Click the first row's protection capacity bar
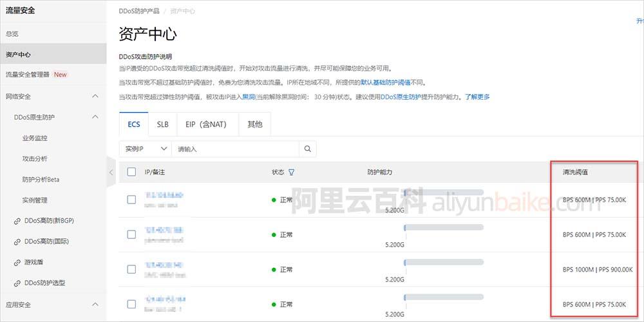644x322 pixels. click(x=444, y=192)
